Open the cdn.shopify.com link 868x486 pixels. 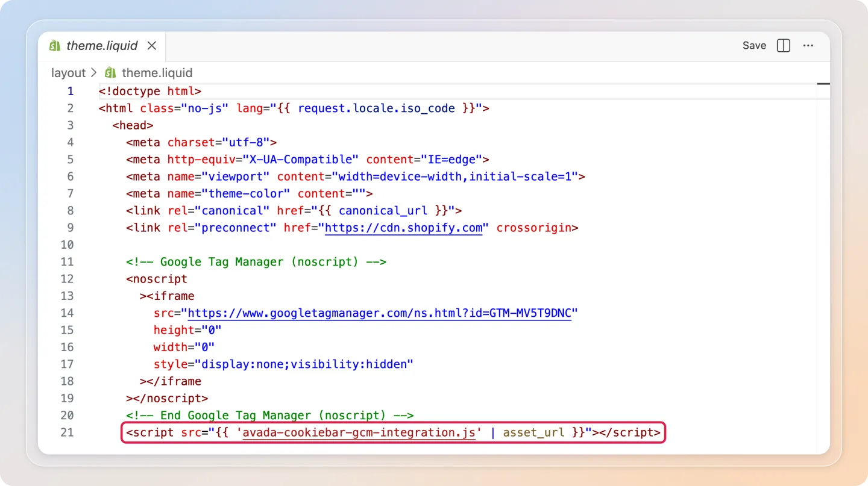click(x=404, y=228)
